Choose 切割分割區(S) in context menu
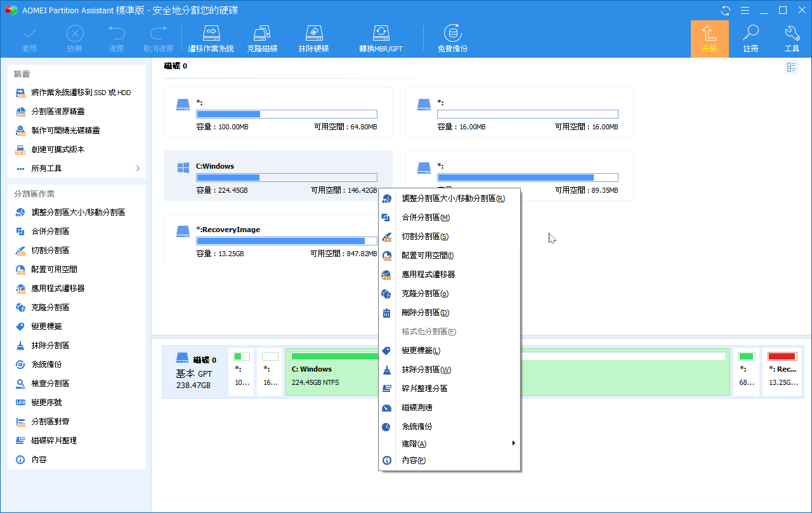The height and width of the screenshot is (513, 812). coord(449,237)
